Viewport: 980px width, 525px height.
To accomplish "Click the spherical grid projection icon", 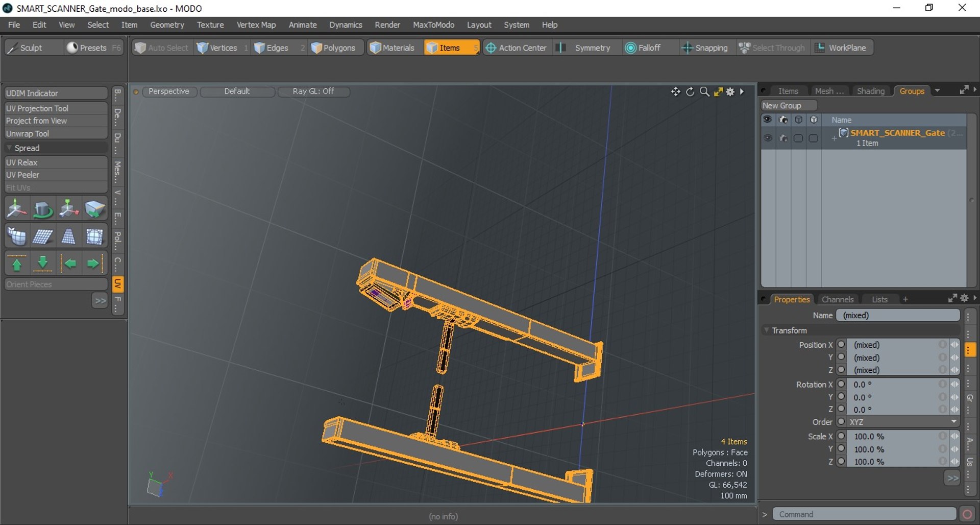I will click(95, 236).
